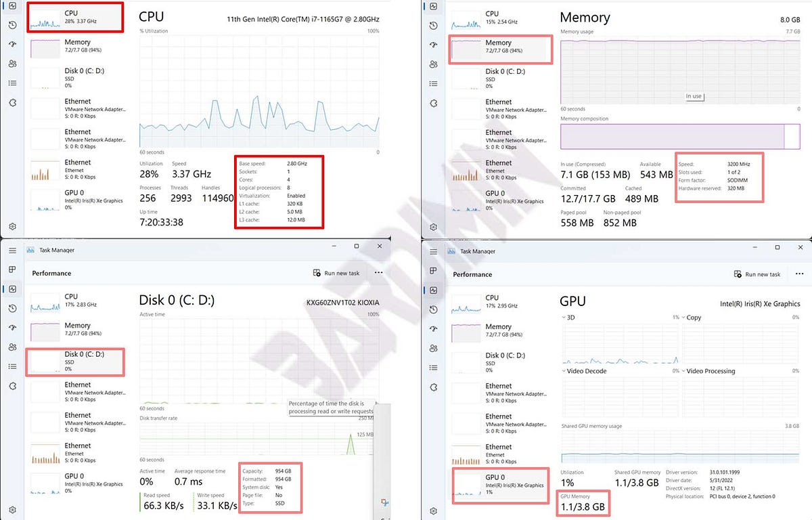The image size is (812, 520).
Task: Select highlighted Disk 0 (C: D:) SSD entry
Action: (x=75, y=362)
